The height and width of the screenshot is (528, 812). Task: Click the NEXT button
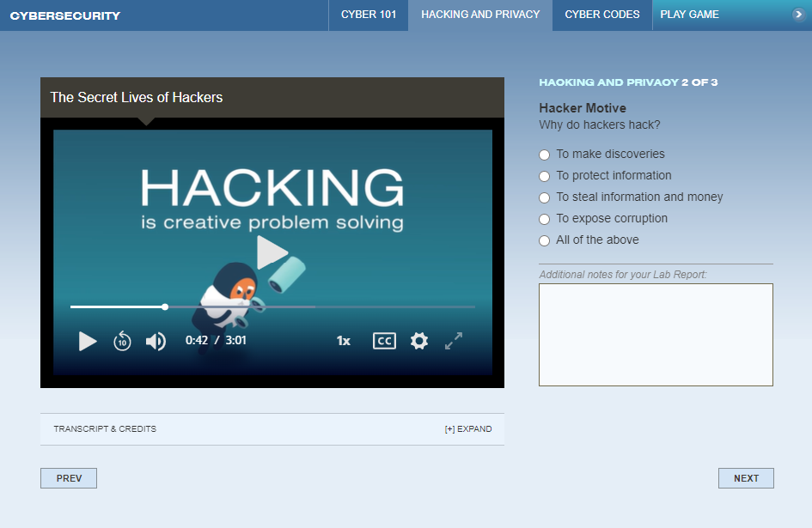point(746,478)
